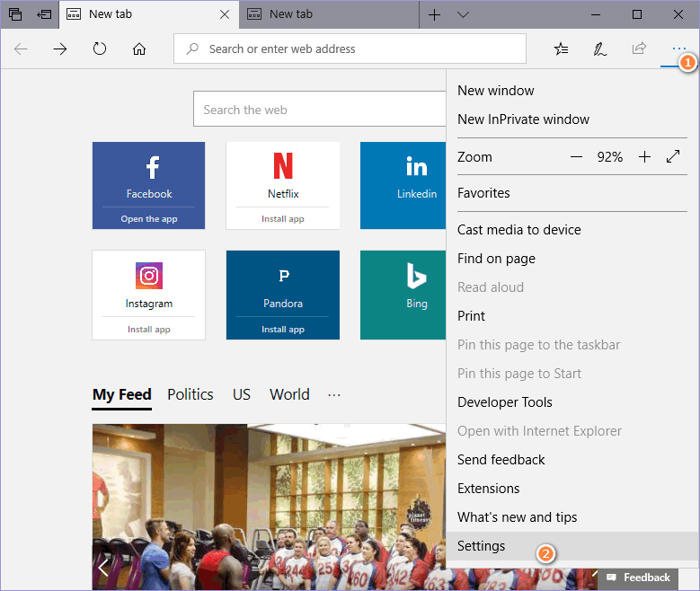This screenshot has height=591, width=700.
Task: Show more feed categories ellipsis
Action: coord(334,395)
